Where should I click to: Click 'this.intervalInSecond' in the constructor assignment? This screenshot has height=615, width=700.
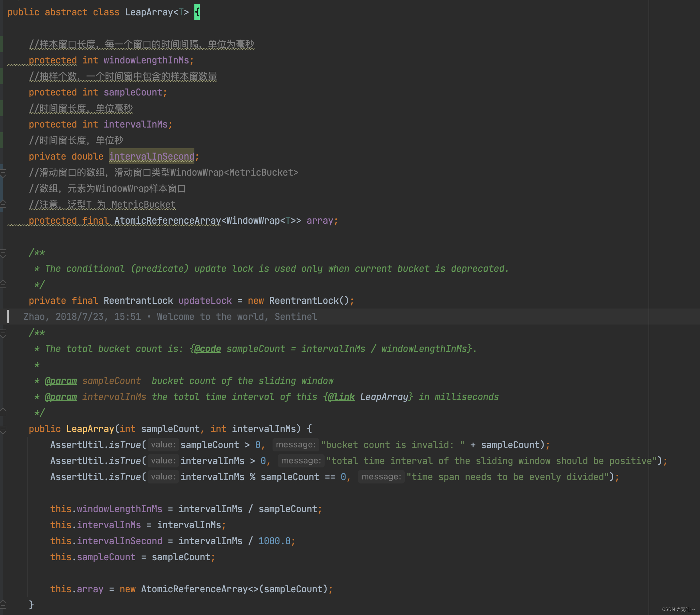point(106,541)
